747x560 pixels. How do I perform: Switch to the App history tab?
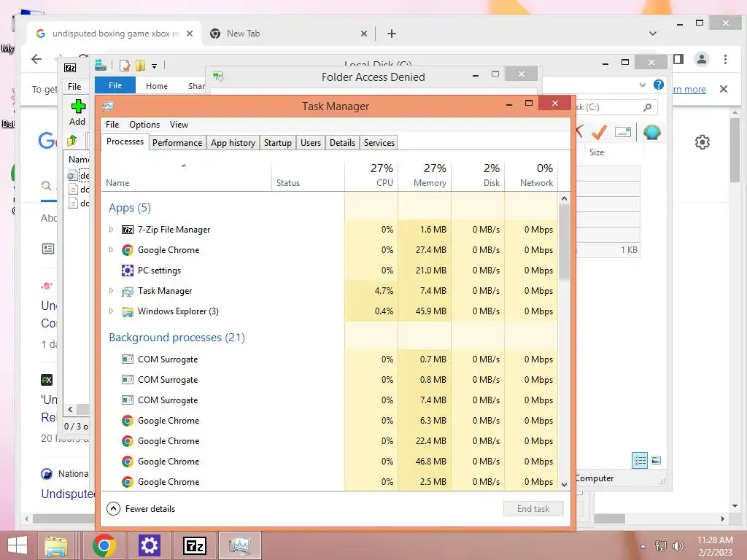[233, 143]
